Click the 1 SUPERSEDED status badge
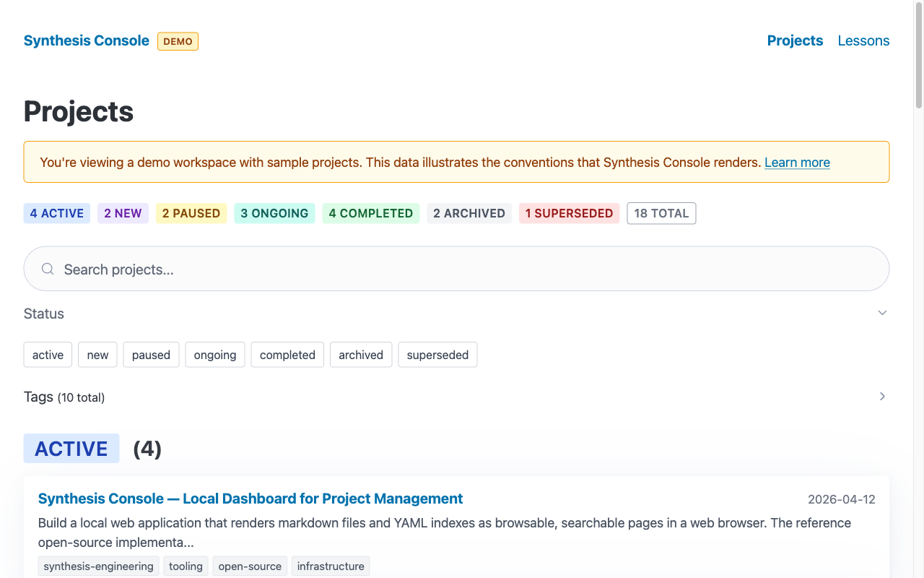The height and width of the screenshot is (578, 924). 569,213
